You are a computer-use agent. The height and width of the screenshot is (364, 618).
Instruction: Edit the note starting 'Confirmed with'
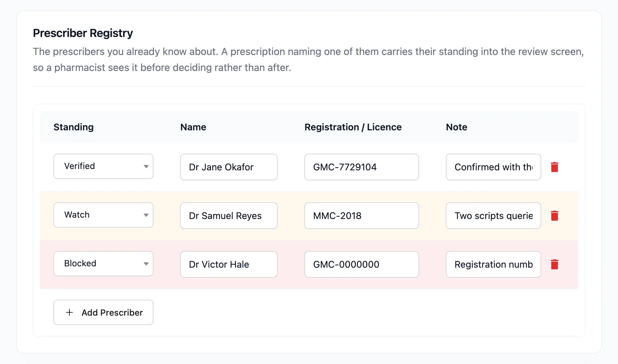click(x=494, y=167)
